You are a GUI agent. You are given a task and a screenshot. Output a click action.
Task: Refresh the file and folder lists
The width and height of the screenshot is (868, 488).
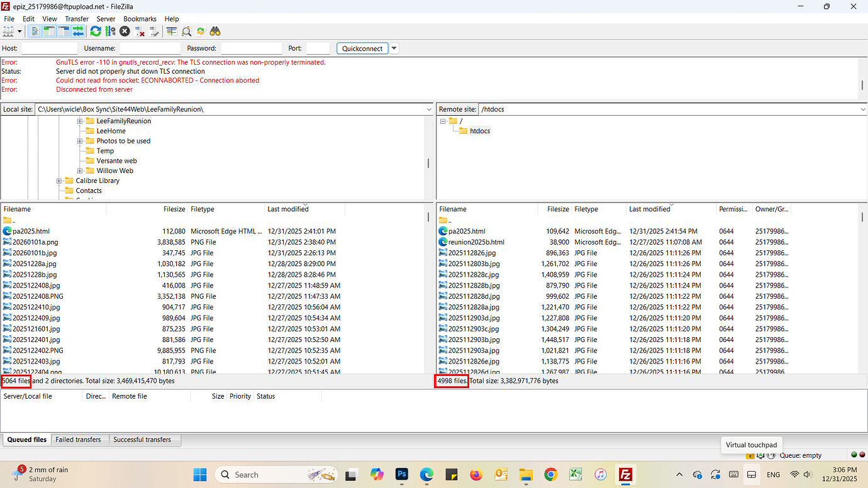[x=96, y=31]
